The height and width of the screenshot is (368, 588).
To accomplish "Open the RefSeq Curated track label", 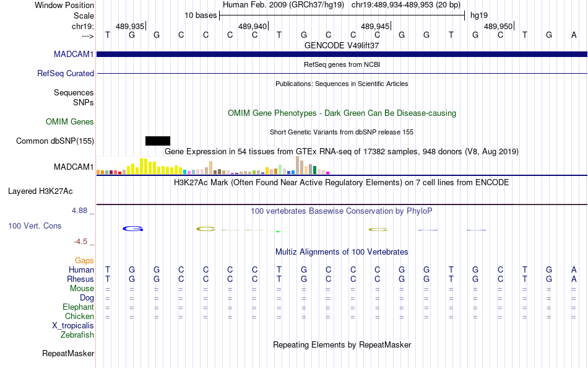I will 66,73.
